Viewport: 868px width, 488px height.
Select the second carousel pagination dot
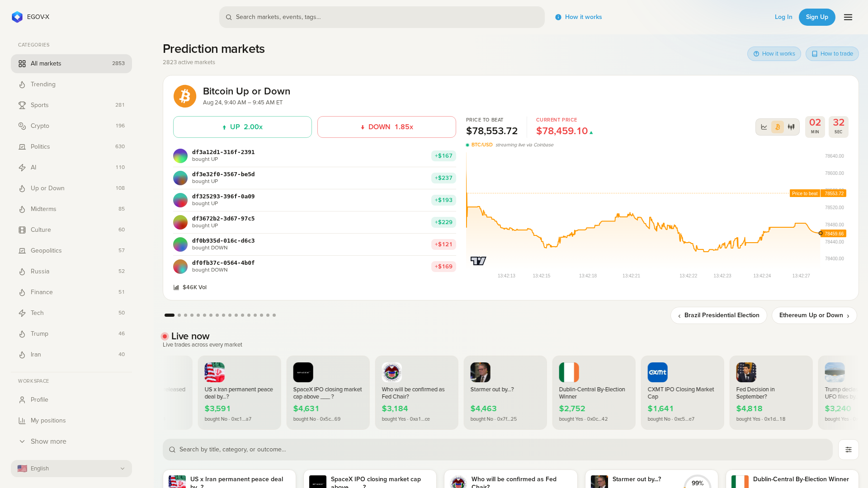point(179,315)
